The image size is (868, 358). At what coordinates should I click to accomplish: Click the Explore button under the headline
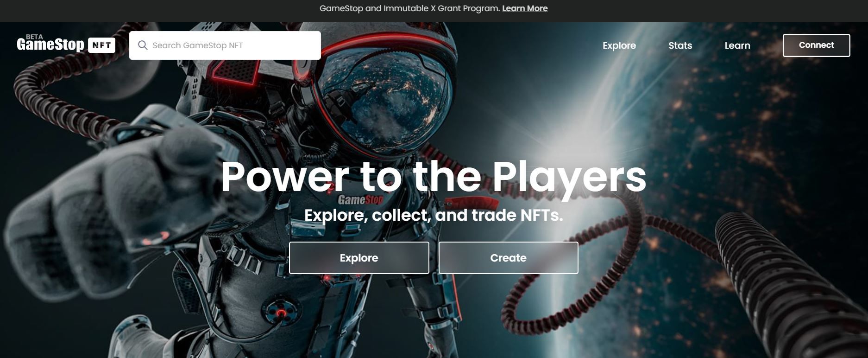pyautogui.click(x=359, y=258)
